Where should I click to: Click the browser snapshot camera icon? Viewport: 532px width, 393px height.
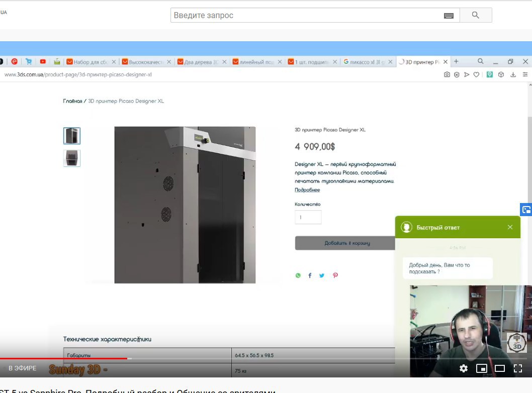pyautogui.click(x=447, y=74)
